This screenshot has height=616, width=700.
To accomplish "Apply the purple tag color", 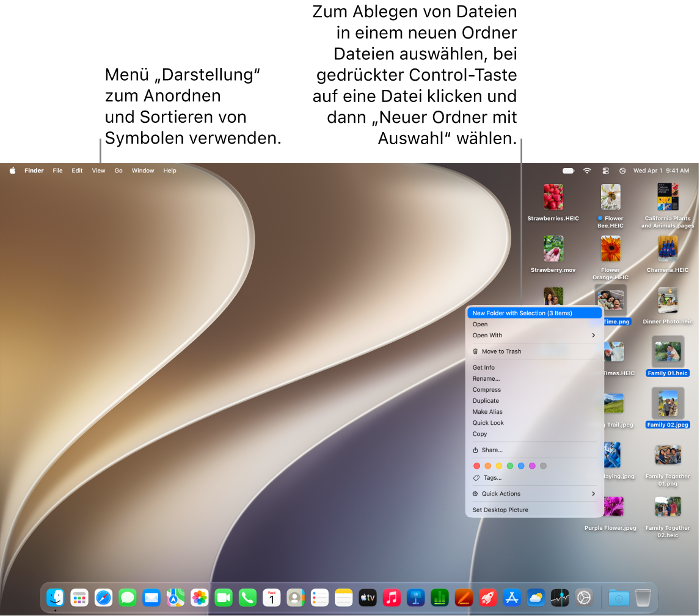I will pyautogui.click(x=532, y=466).
